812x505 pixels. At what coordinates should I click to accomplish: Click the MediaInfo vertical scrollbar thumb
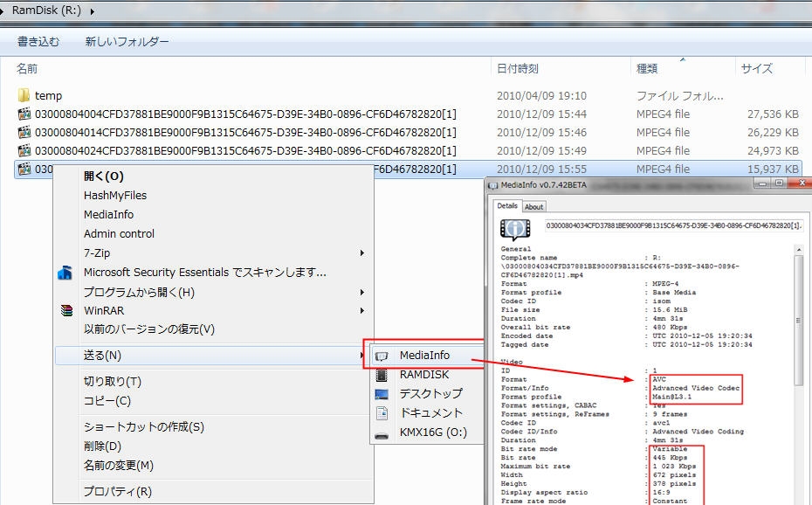[x=799, y=320]
